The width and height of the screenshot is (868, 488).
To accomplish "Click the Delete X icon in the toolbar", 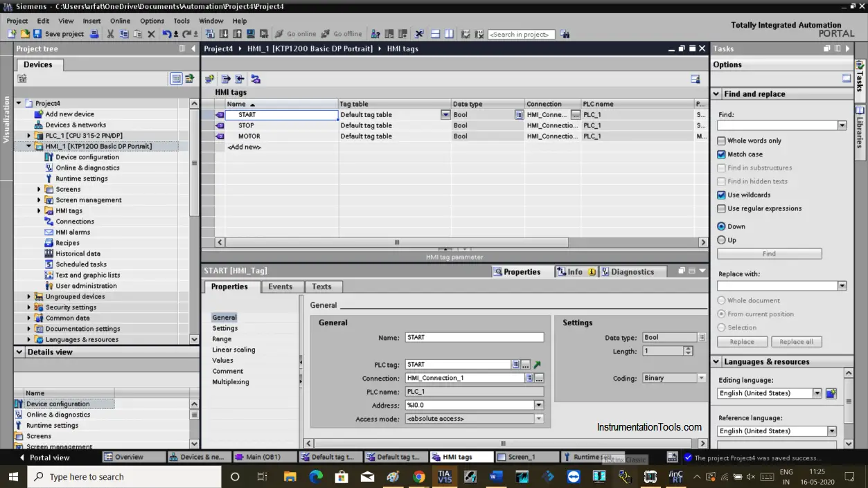I will [151, 34].
